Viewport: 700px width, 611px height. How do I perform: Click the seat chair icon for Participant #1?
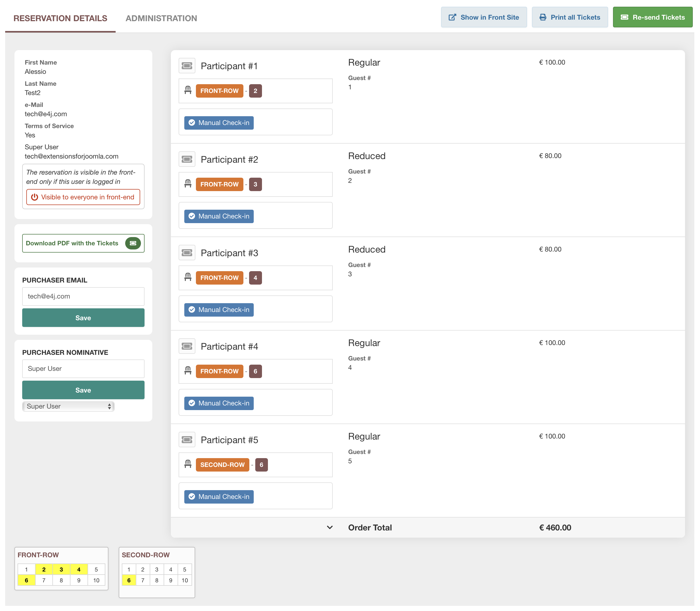(x=188, y=90)
